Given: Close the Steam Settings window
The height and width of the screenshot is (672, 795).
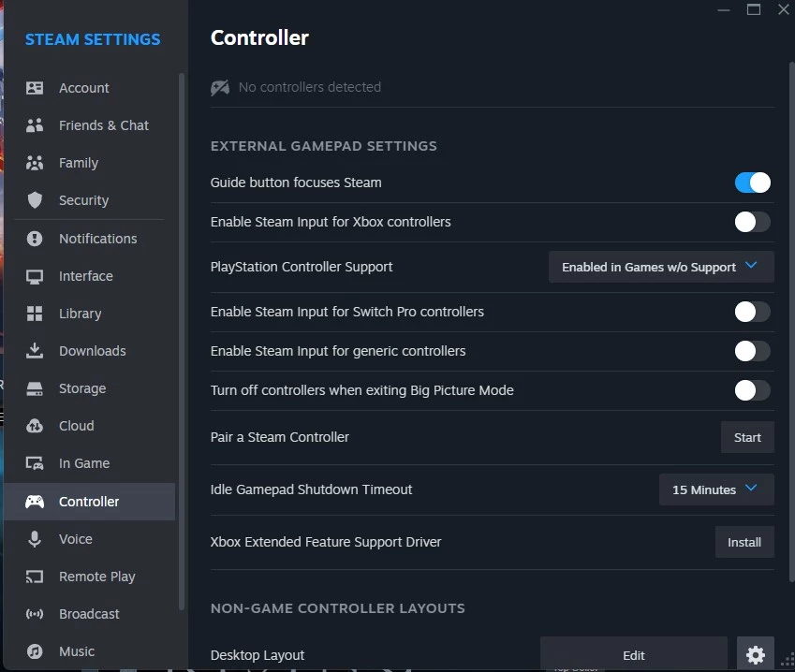Looking at the screenshot, I should pos(784,9).
